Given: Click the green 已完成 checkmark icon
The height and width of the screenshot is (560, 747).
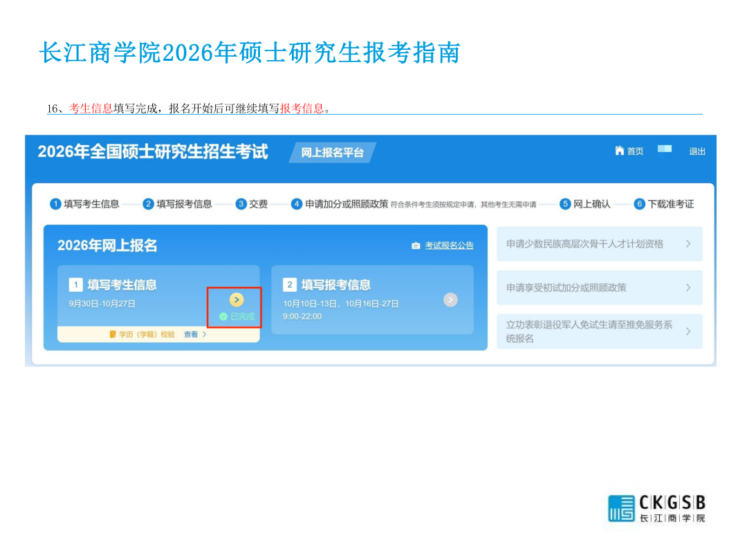Looking at the screenshot, I should 223,317.
